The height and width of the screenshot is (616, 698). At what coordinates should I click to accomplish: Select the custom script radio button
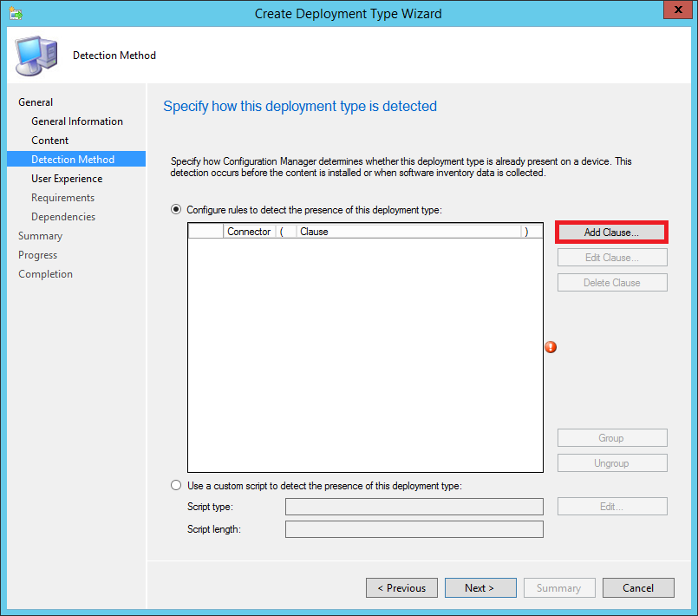coord(177,486)
